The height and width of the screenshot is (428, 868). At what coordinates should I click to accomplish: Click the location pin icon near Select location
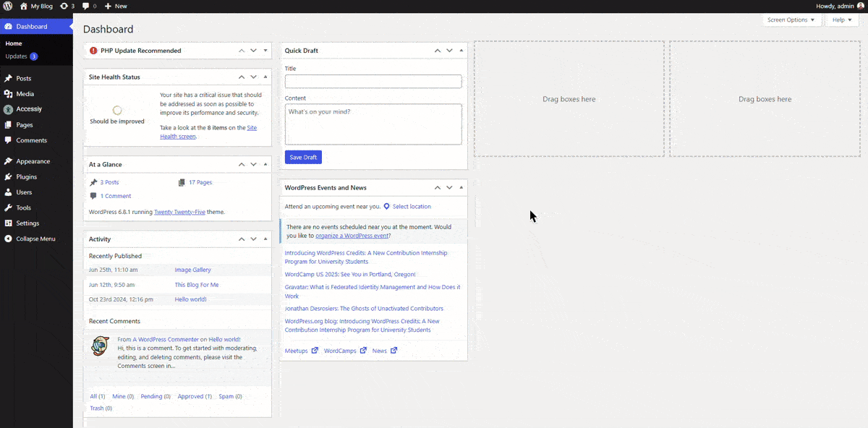click(386, 207)
